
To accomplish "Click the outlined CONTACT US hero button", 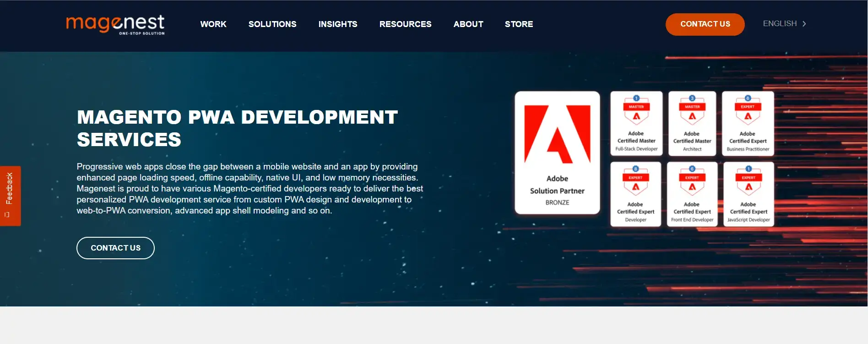I will 115,248.
